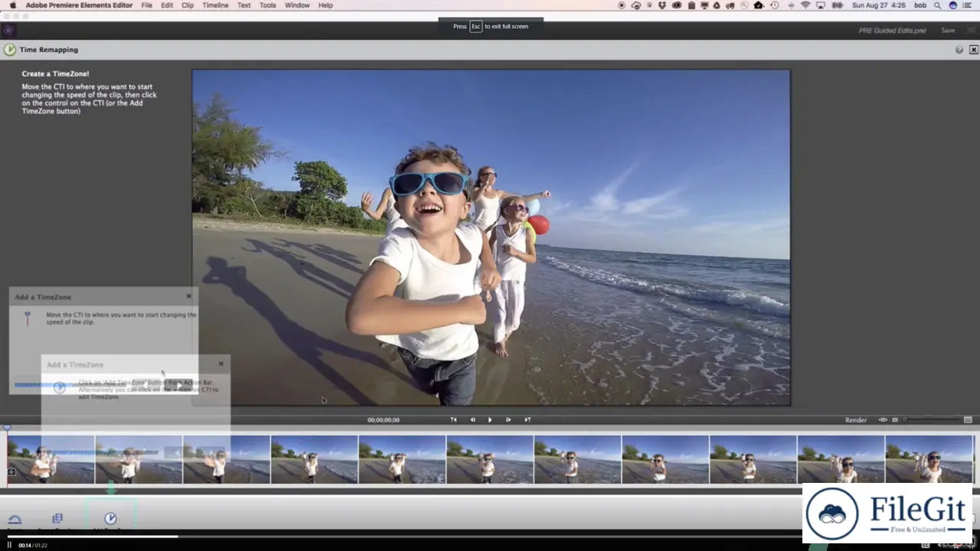Open the Edit menu
980x551 pixels.
point(167,5)
